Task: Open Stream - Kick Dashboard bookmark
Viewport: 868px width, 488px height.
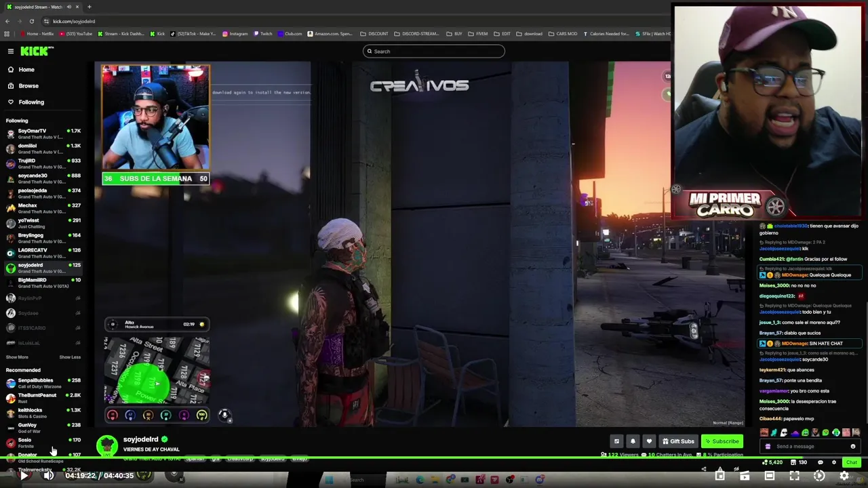Action: 121,34
